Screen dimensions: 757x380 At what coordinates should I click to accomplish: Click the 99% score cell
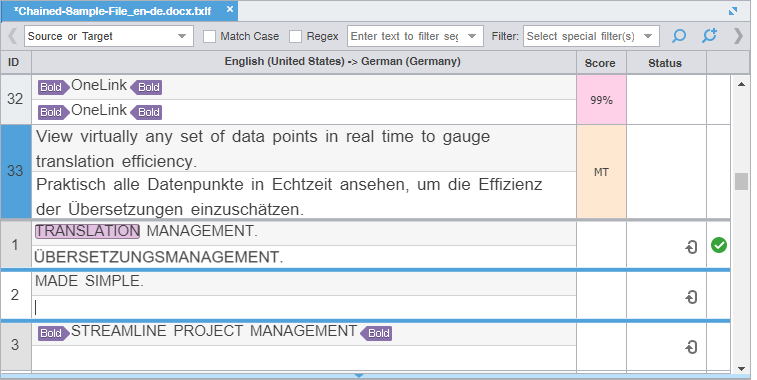coord(602,100)
